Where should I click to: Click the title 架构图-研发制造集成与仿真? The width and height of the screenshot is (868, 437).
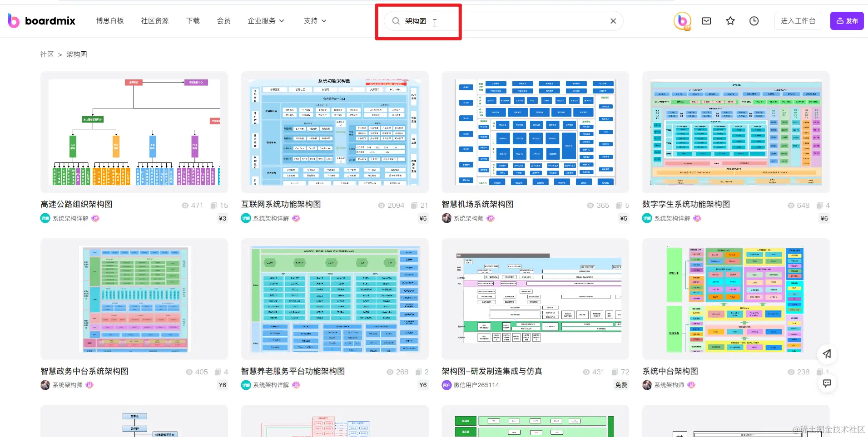(x=492, y=371)
